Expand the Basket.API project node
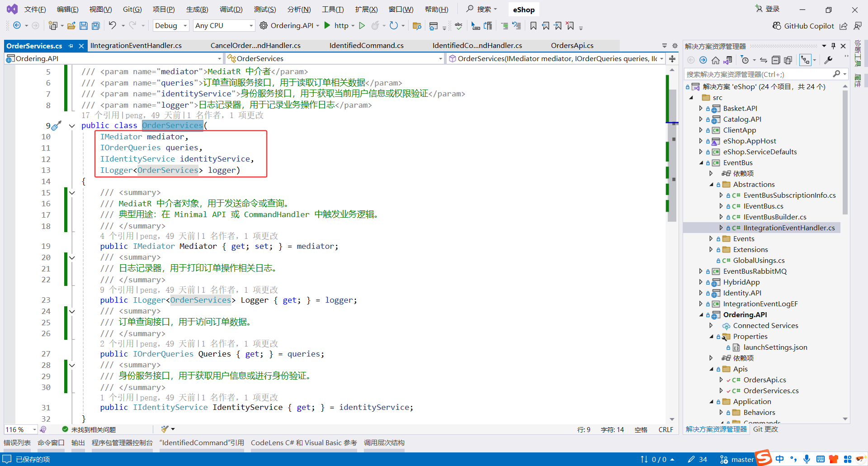 coord(700,108)
